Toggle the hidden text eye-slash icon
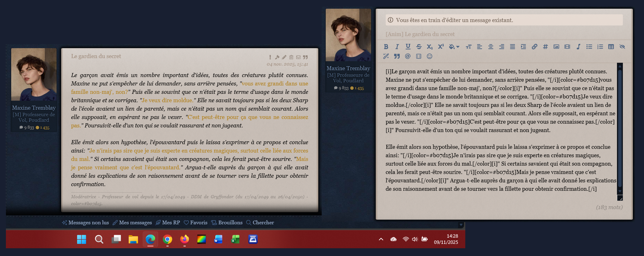 point(622,47)
